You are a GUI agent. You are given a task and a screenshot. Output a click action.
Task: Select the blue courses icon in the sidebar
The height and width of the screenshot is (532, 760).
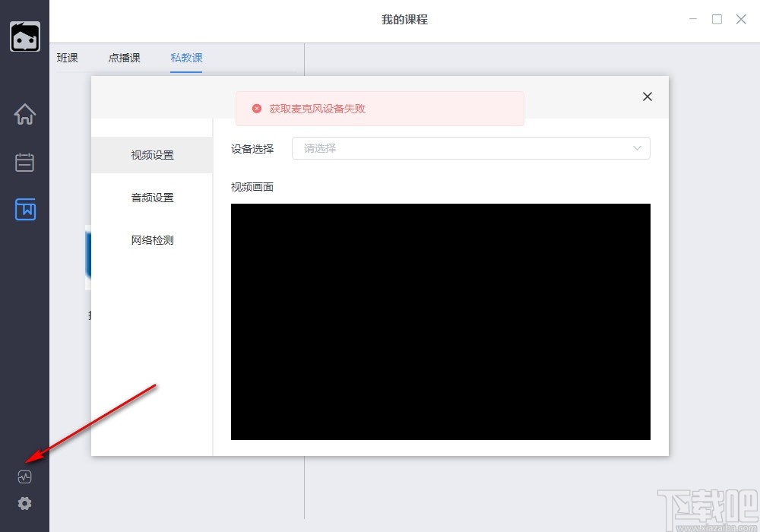point(24,210)
